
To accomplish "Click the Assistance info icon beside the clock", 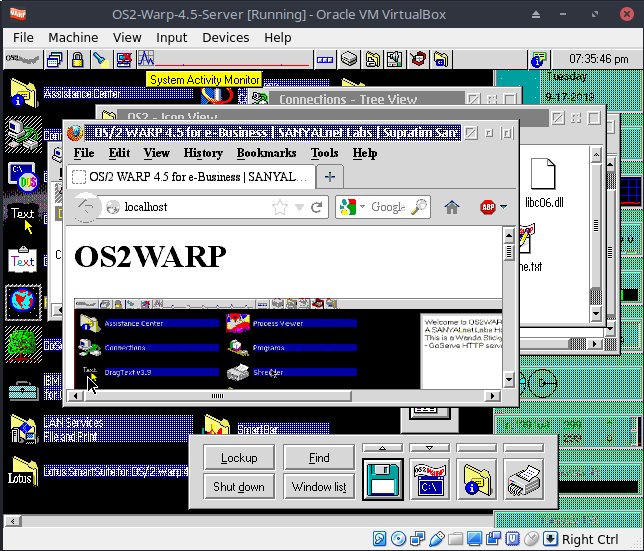I will coord(538,60).
